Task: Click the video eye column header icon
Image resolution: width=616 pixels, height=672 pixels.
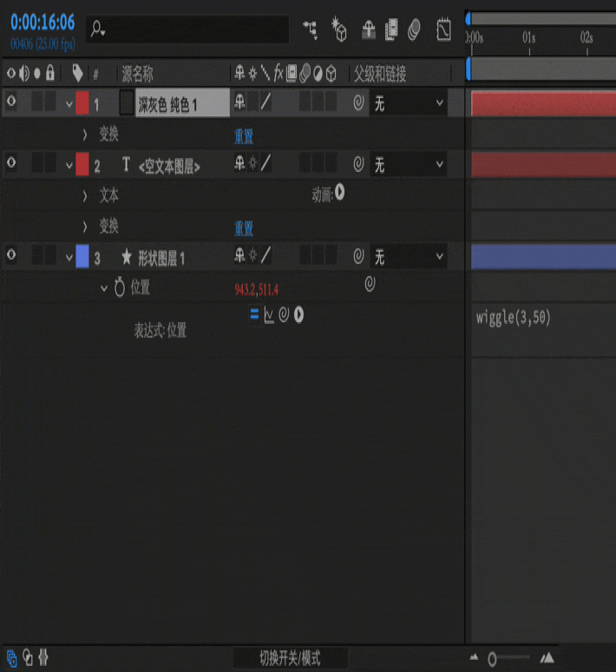Action: (11, 73)
